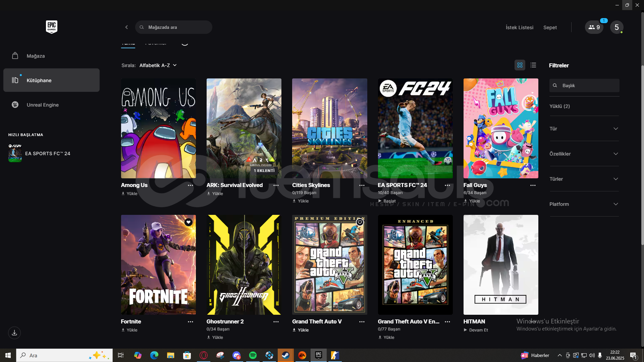Expand the Özellikler filter
Screen dimensions: 644x362
584,154
